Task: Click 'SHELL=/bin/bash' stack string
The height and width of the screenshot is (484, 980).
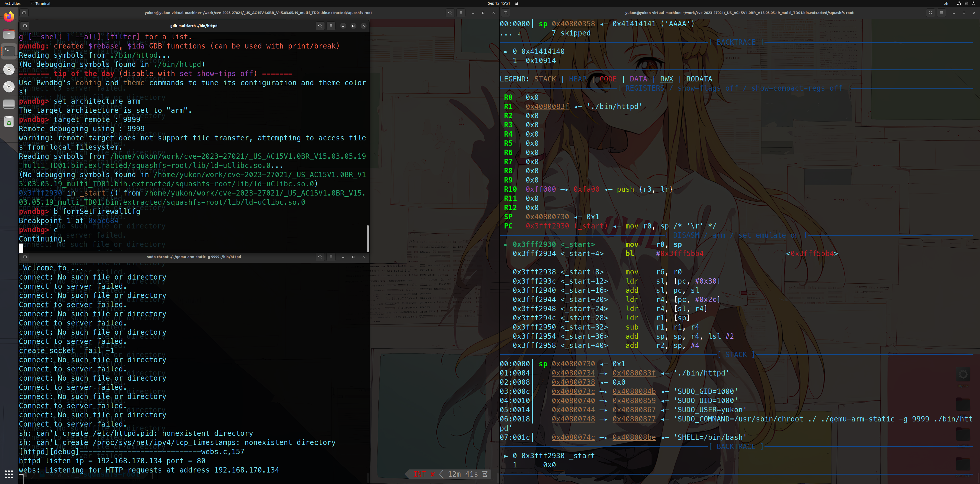Action: [710, 437]
